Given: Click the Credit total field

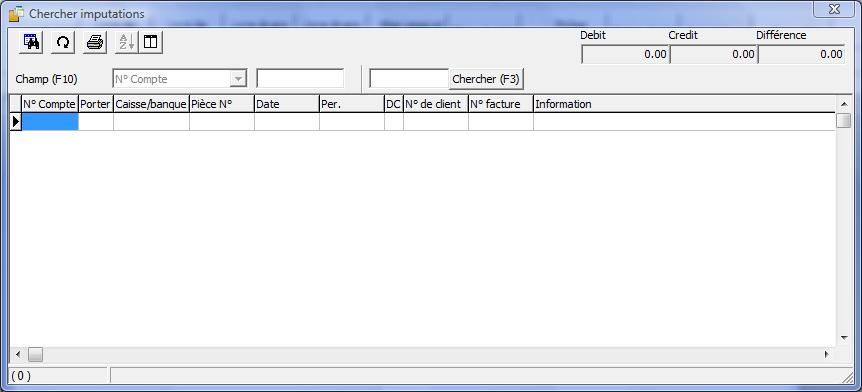Looking at the screenshot, I should (713, 54).
